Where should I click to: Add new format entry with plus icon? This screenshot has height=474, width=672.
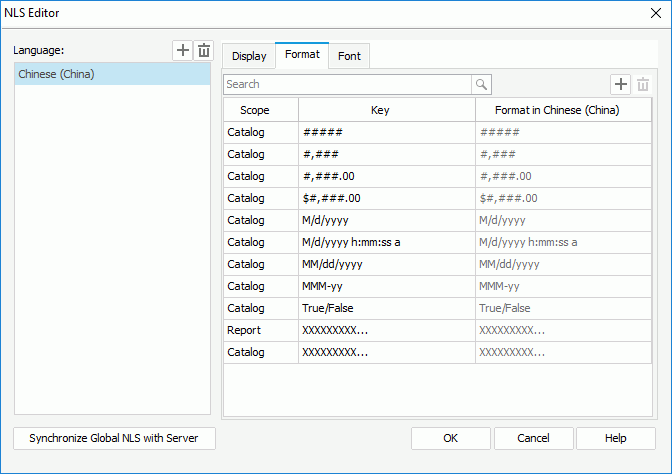coord(621,85)
